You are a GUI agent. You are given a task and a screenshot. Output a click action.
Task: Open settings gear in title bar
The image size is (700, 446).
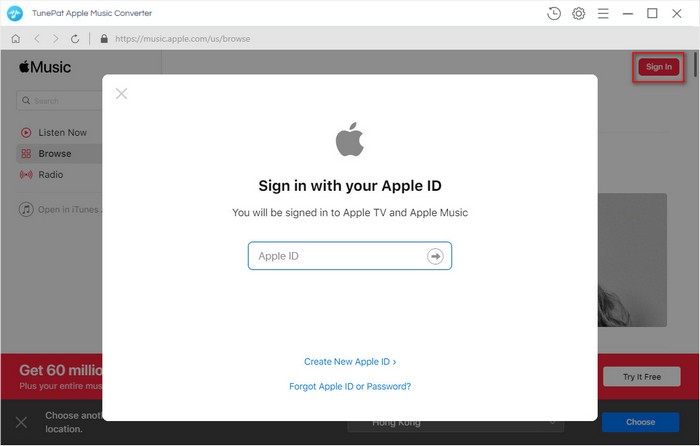[579, 13]
